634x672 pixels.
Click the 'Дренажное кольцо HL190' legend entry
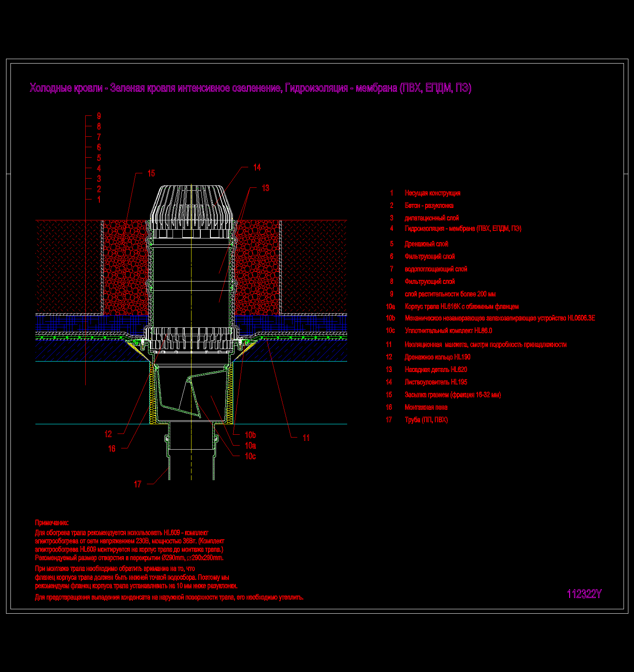click(x=437, y=357)
